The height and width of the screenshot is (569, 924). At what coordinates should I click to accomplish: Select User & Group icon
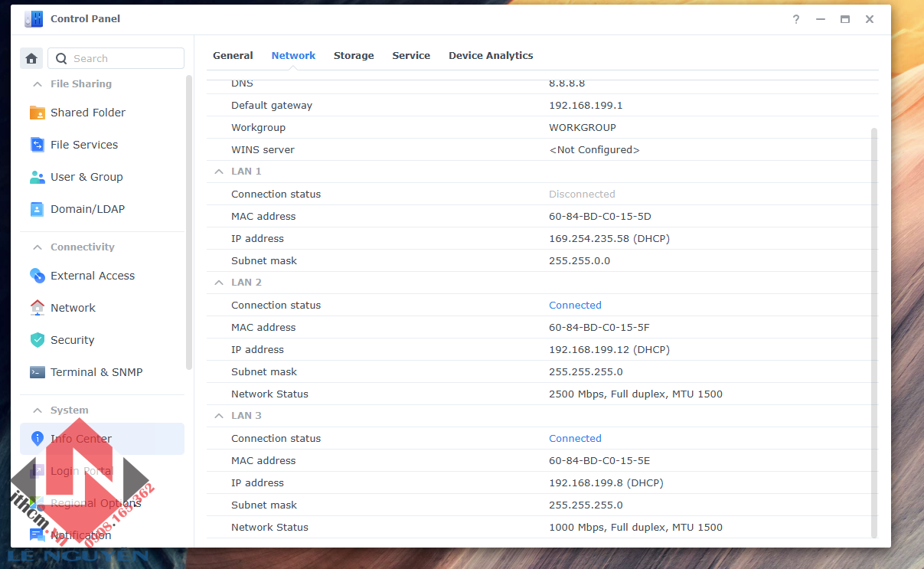38,177
